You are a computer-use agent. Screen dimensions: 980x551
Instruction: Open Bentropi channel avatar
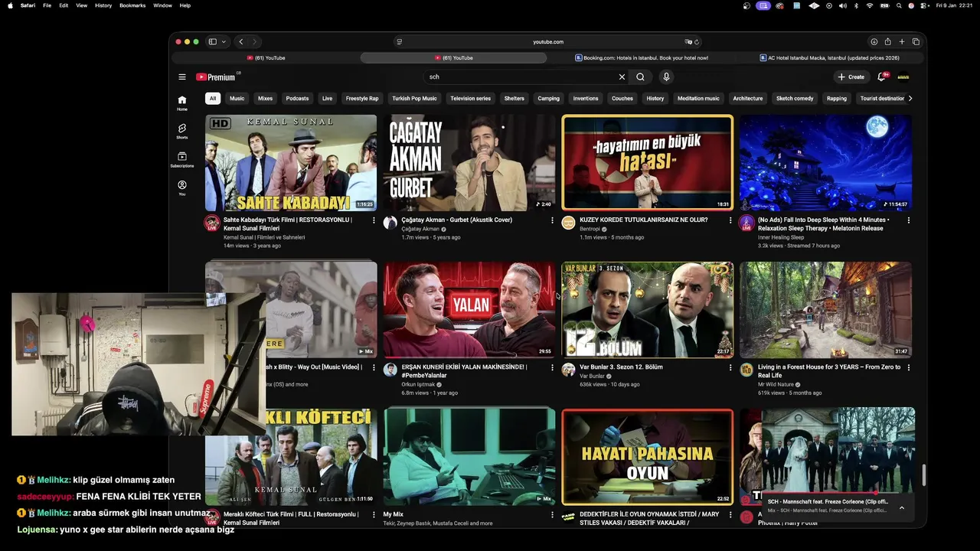(x=568, y=223)
